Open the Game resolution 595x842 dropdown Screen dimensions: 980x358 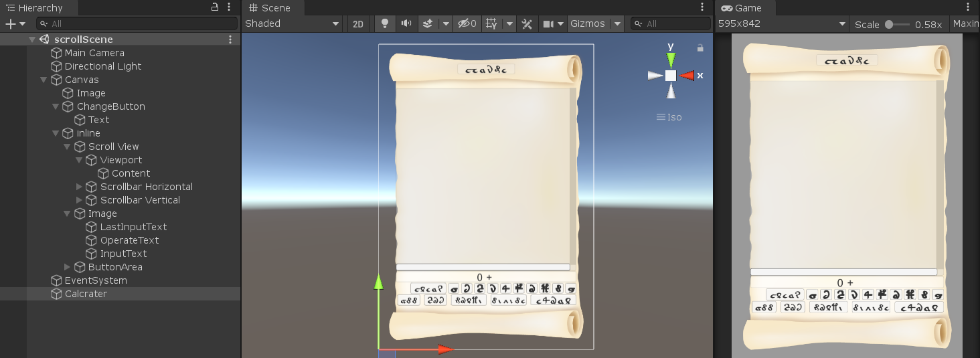[783, 23]
